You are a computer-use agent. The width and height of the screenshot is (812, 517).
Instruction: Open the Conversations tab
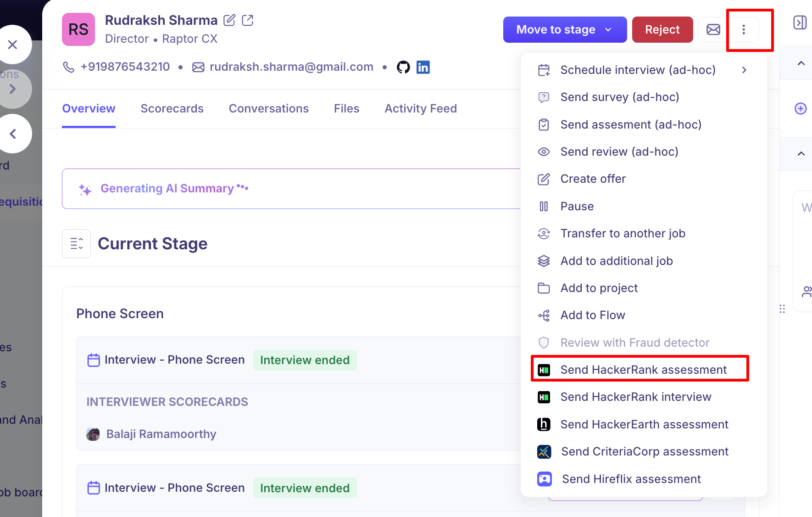click(269, 108)
